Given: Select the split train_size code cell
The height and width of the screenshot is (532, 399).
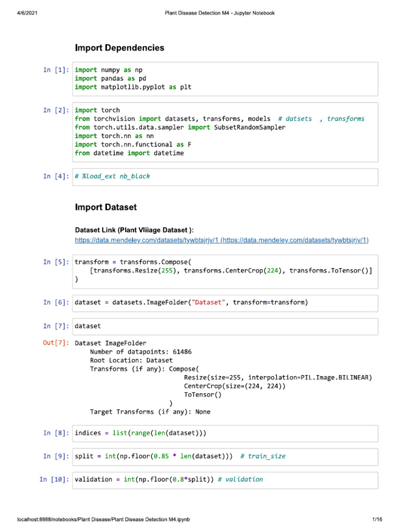Looking at the screenshot, I should (226, 456).
